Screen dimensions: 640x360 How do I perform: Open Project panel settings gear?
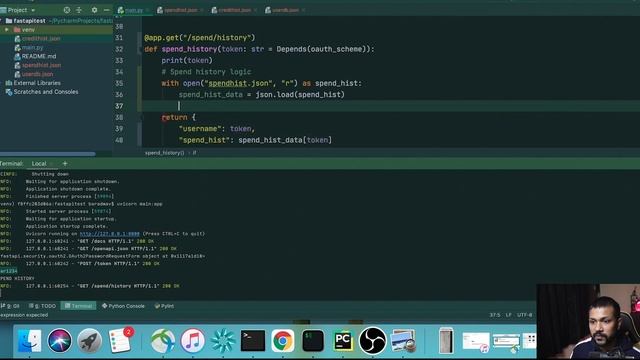pyautogui.click(x=94, y=10)
